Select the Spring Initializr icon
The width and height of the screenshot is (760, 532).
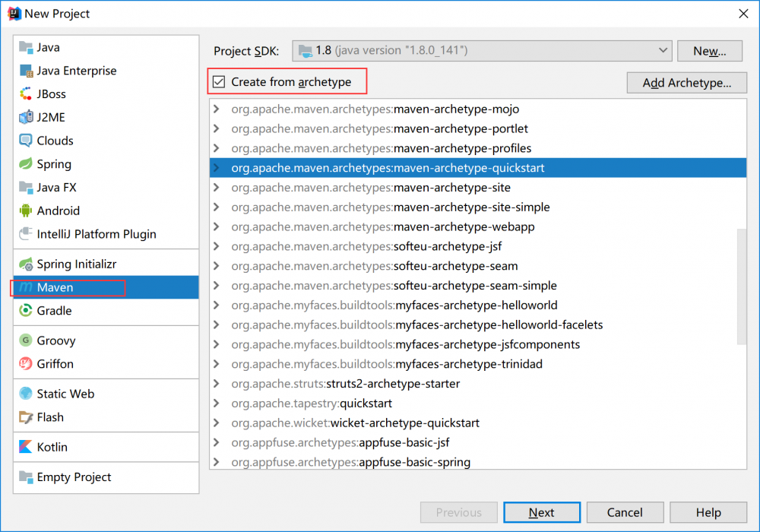(26, 264)
